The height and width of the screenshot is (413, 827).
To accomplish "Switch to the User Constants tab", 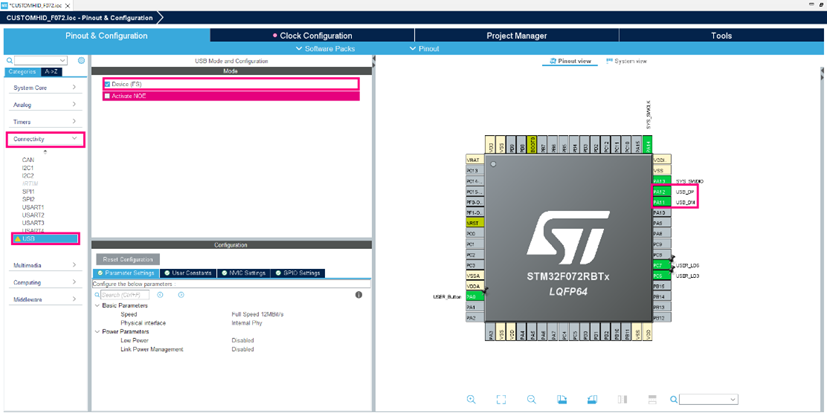I will 188,273.
